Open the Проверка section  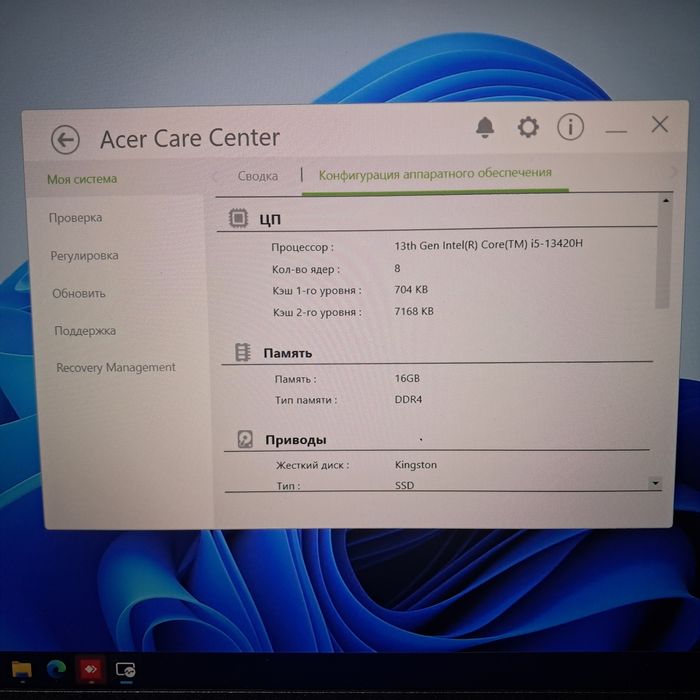(x=75, y=218)
